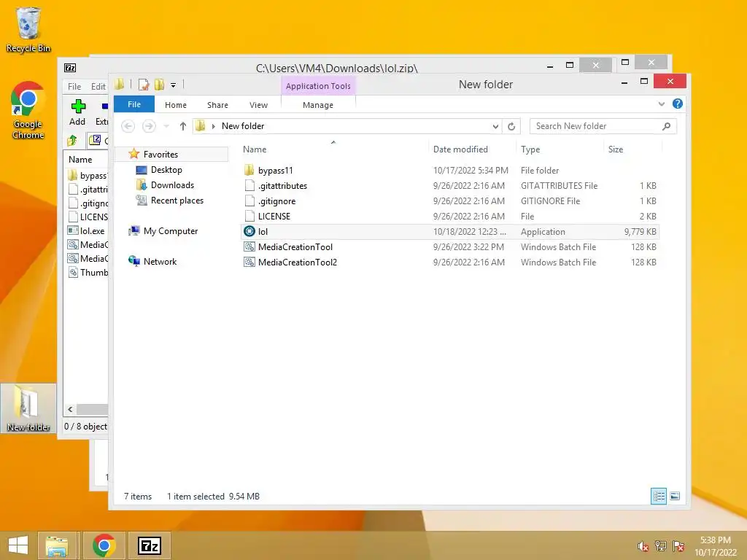The height and width of the screenshot is (560, 747).
Task: Select the New folder desktop icon
Action: click(28, 408)
